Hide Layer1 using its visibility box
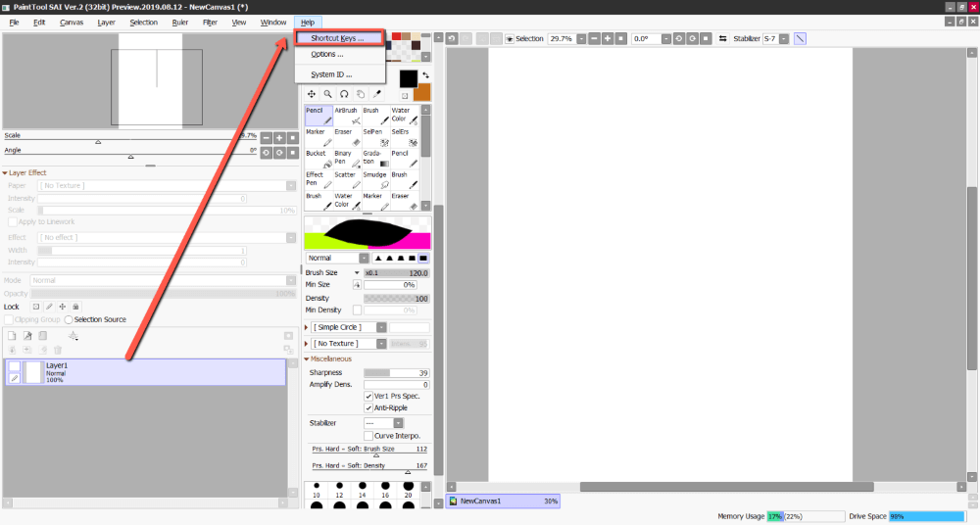 click(x=15, y=366)
